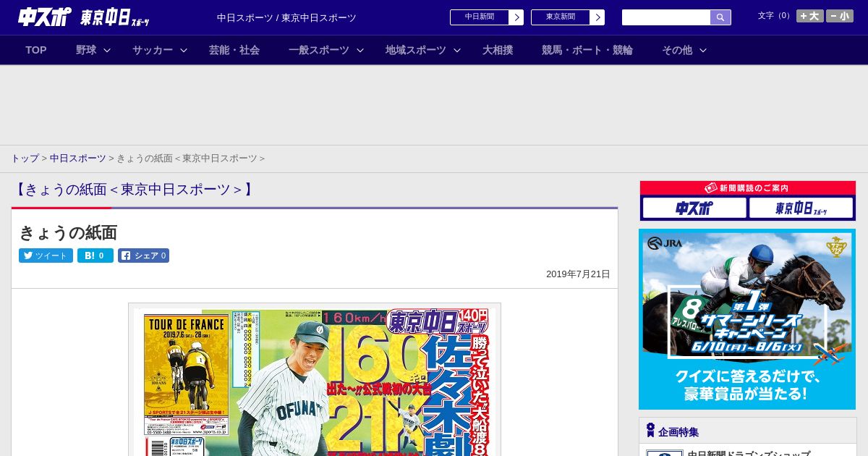
Task: Open 野球 navigation menu item
Action: coord(86,50)
